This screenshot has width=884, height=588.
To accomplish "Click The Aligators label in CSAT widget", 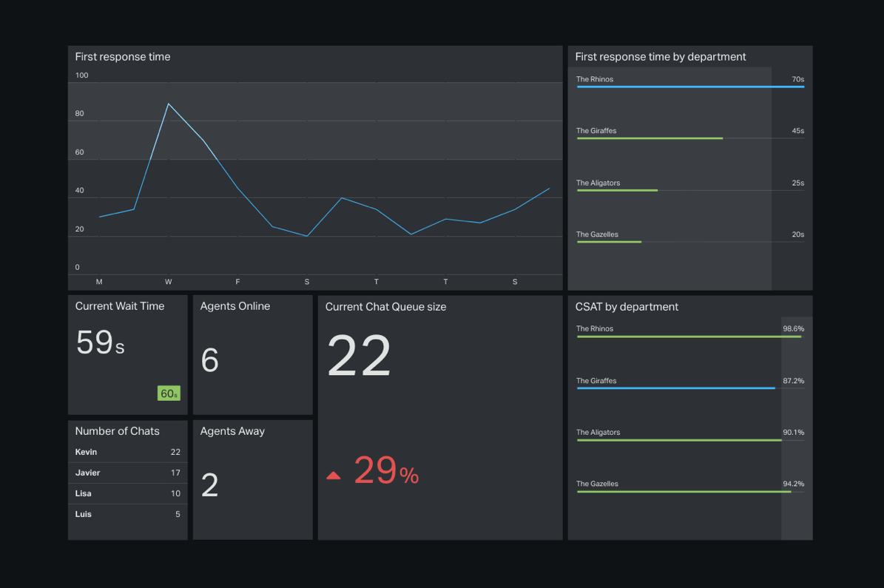I will point(598,432).
